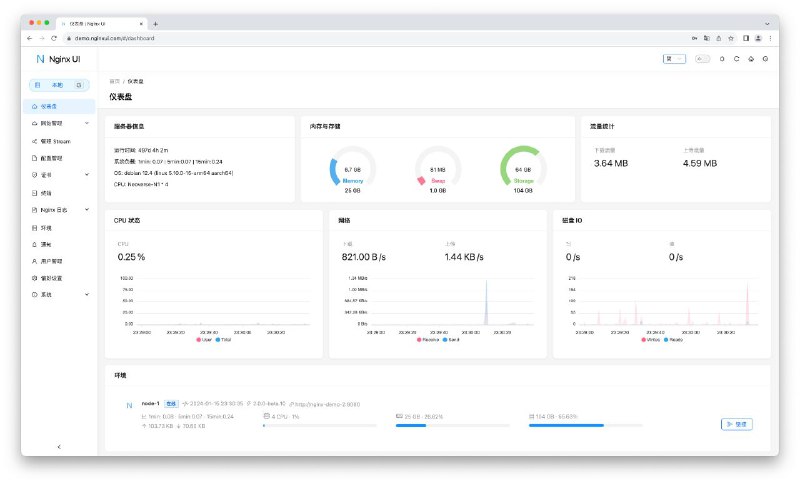
Task: Toggle the Send series in network legend
Action: point(451,340)
